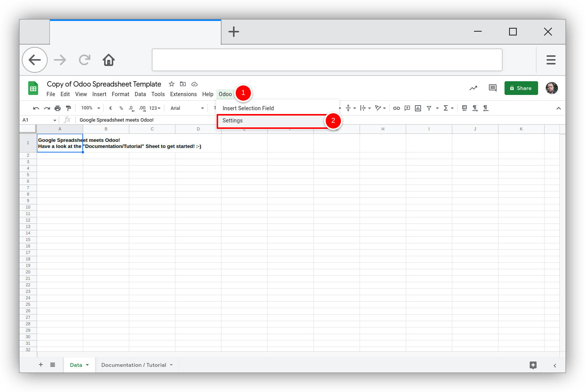Click the insert comment icon in toolbar

407,108
